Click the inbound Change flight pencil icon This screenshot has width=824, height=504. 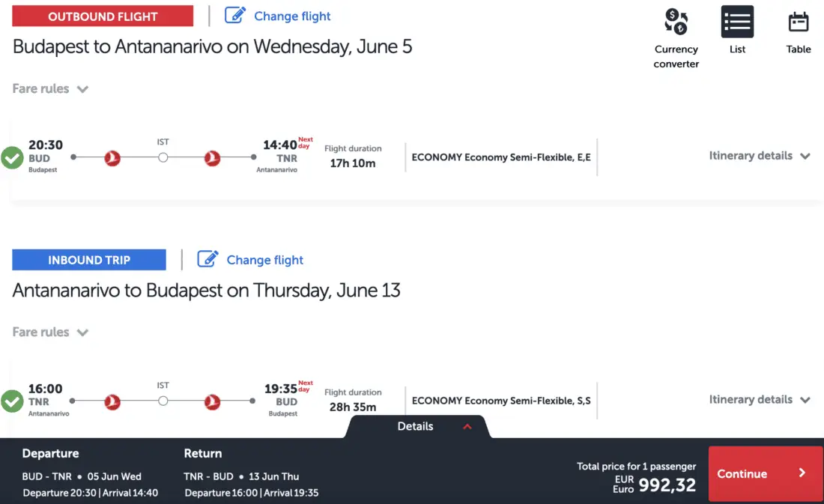click(207, 259)
